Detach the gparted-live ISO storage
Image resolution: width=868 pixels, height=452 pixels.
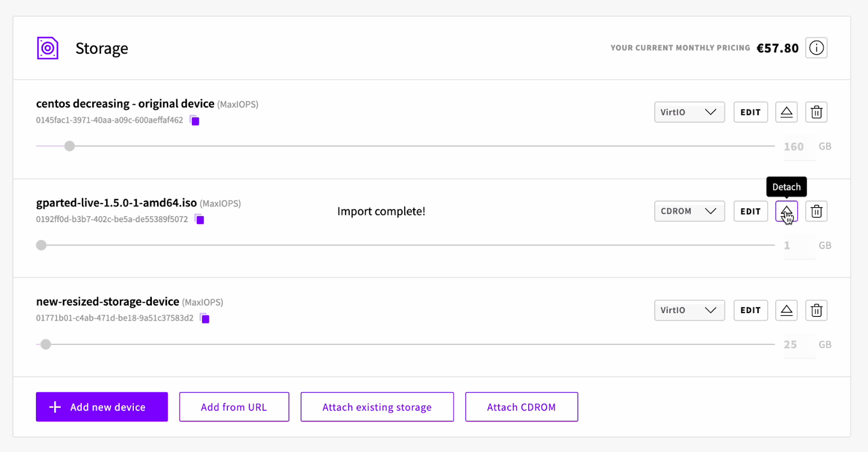coord(786,211)
